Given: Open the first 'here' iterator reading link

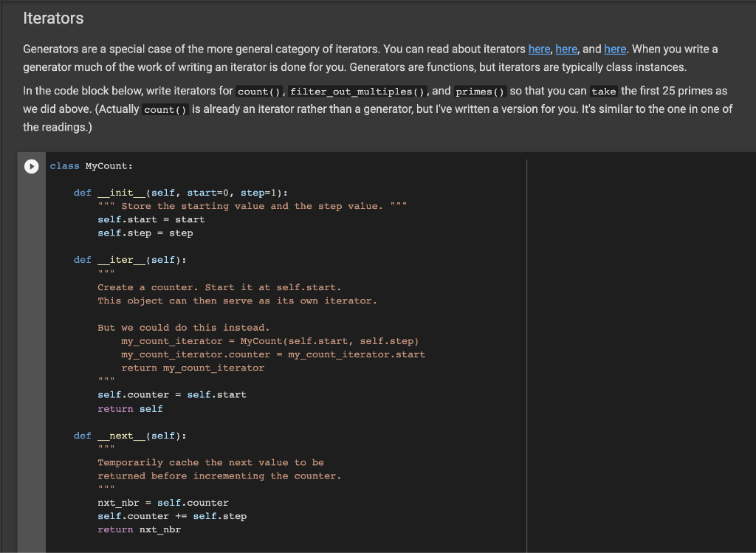Looking at the screenshot, I should (x=539, y=49).
